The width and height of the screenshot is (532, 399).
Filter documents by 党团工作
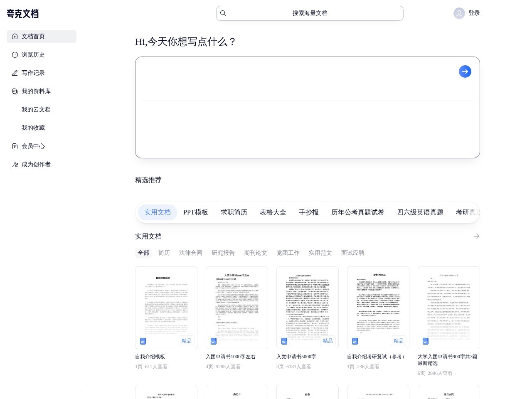click(288, 253)
